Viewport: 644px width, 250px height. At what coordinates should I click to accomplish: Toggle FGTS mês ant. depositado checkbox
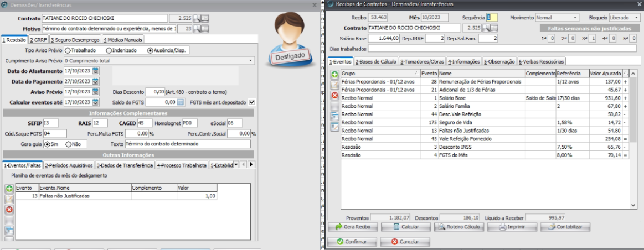pyautogui.click(x=252, y=102)
